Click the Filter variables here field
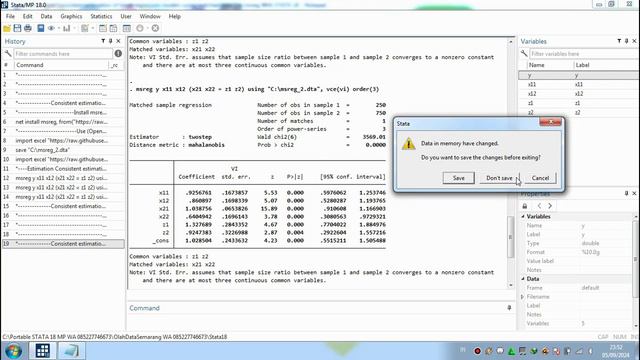 tap(584, 53)
